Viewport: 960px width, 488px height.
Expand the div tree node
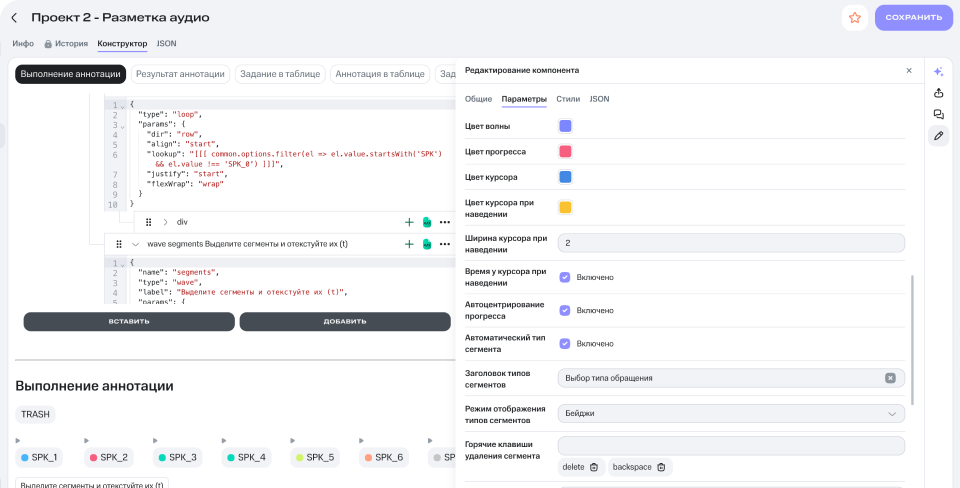tap(165, 222)
